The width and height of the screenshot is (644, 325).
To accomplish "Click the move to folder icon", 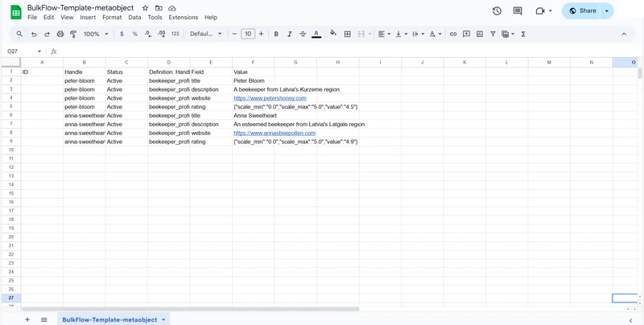I will point(159,8).
